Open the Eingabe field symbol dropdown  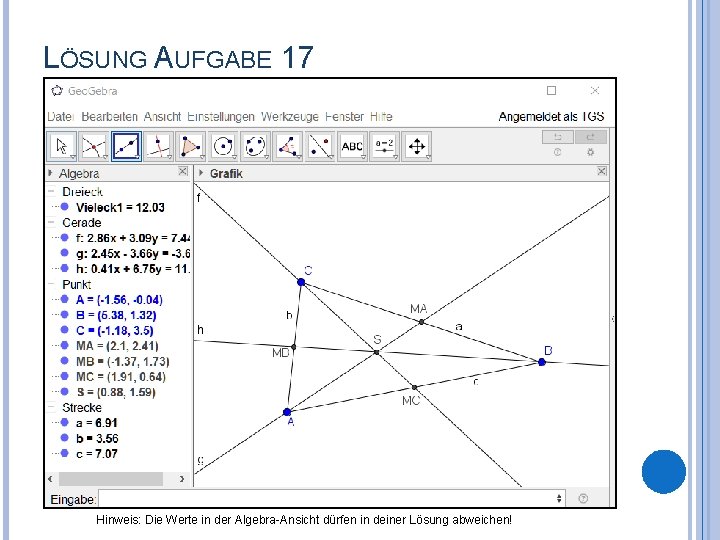point(559,498)
